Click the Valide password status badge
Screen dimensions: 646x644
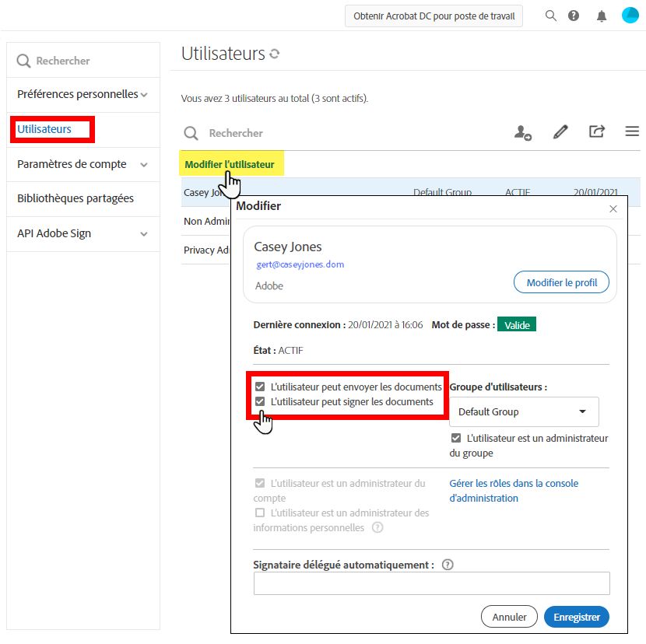tap(517, 324)
